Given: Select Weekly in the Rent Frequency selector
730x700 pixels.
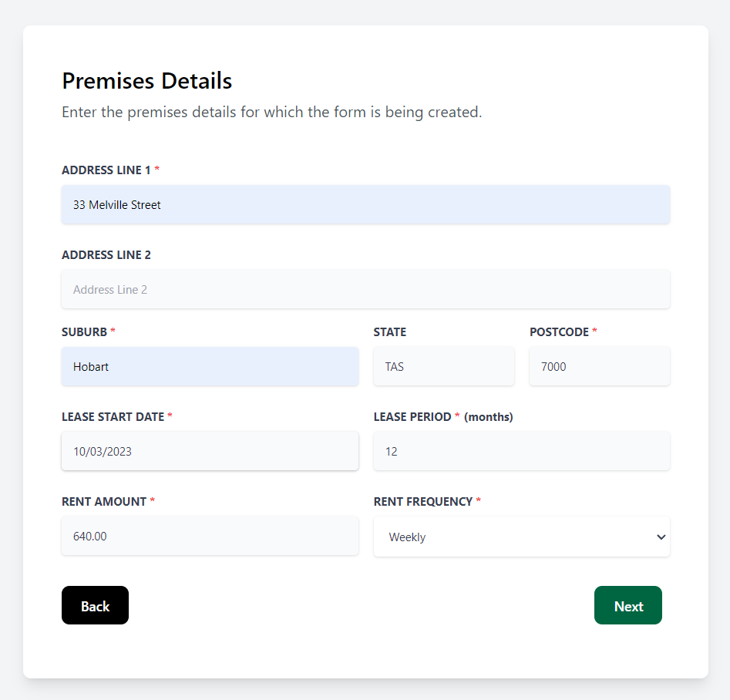Looking at the screenshot, I should pos(522,537).
